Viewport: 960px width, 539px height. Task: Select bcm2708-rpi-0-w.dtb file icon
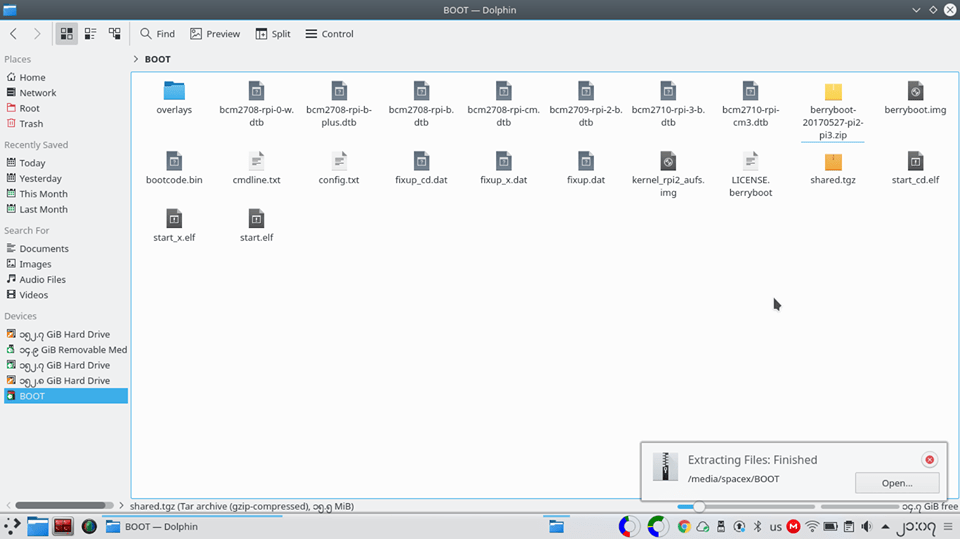tap(257, 91)
